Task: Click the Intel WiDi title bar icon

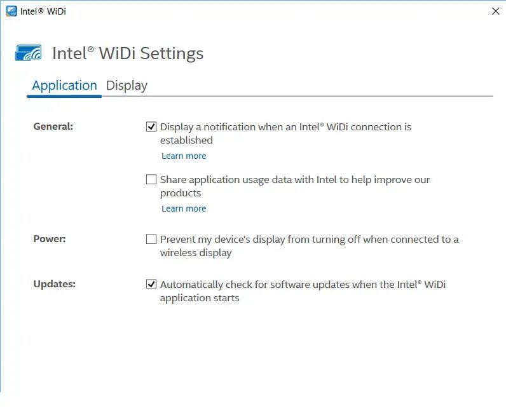Action: (11, 11)
